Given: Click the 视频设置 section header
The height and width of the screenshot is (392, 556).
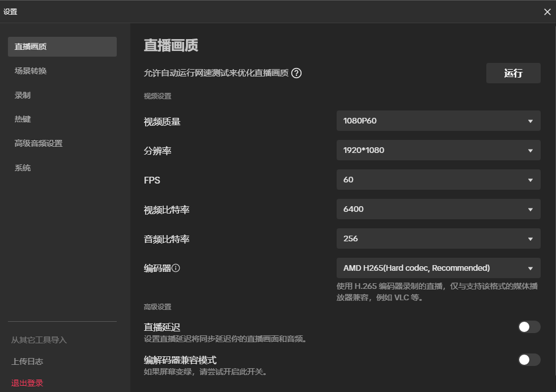Looking at the screenshot, I should pos(158,96).
